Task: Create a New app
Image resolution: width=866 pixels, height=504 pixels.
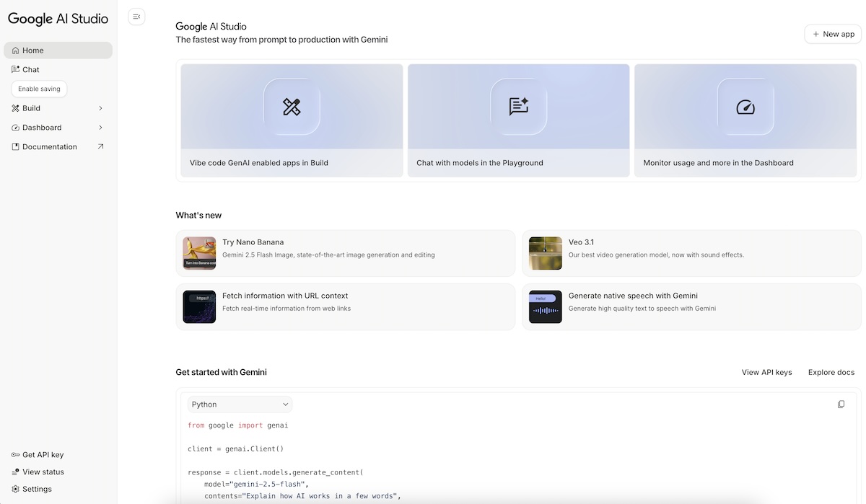Action: coord(832,33)
